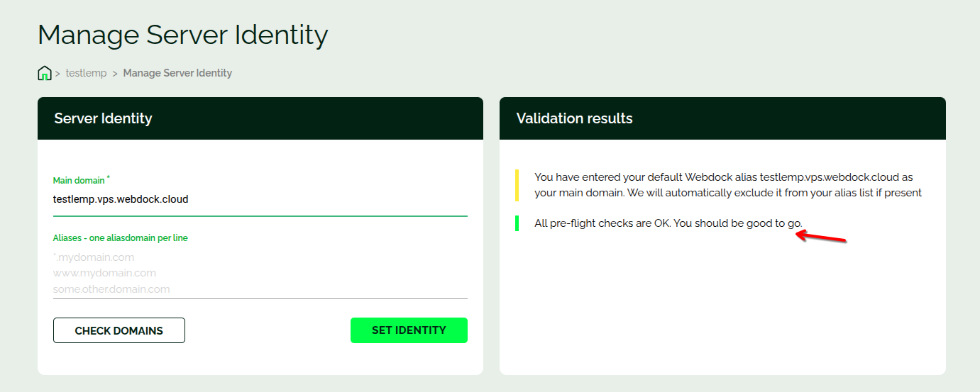Click the Main domain field label
The image size is (980, 392).
tap(79, 181)
